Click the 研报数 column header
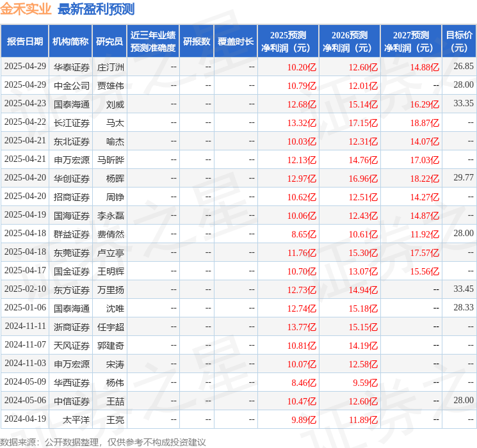The width and height of the screenshot is (477, 448). click(x=197, y=42)
